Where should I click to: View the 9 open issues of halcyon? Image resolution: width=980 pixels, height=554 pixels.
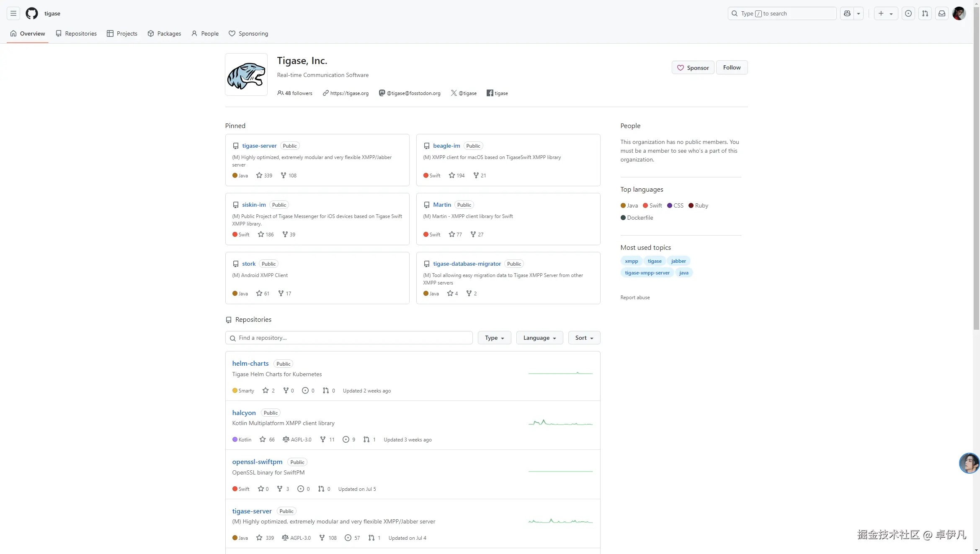(349, 439)
